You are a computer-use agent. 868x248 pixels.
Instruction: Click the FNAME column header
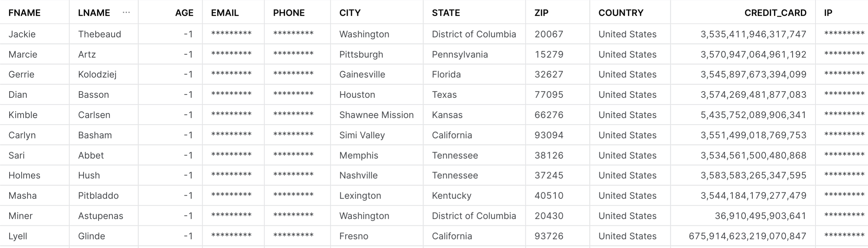24,13
